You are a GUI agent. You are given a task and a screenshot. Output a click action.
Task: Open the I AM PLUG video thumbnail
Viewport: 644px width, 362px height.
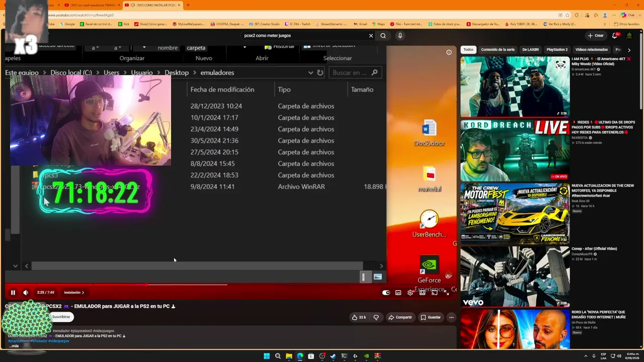click(x=515, y=86)
